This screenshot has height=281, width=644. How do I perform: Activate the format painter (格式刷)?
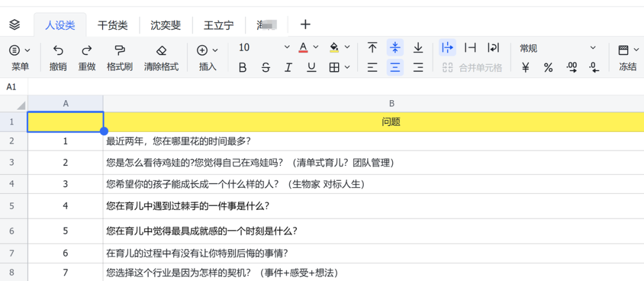pos(119,50)
